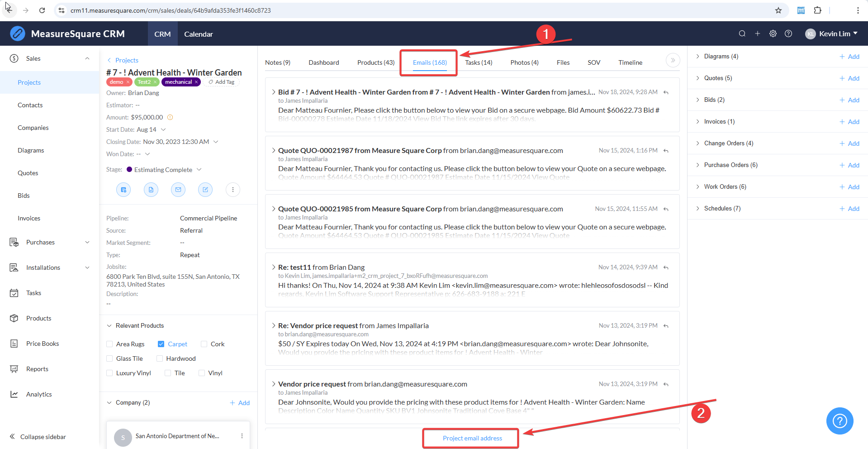This screenshot has width=868, height=449.
Task: Check the Area Rugs checkbox
Action: point(109,344)
